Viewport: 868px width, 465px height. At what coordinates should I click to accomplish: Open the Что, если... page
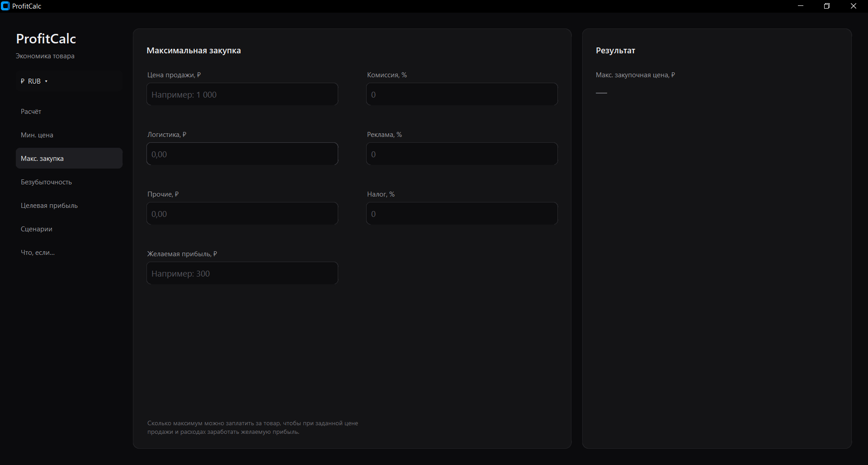69,253
